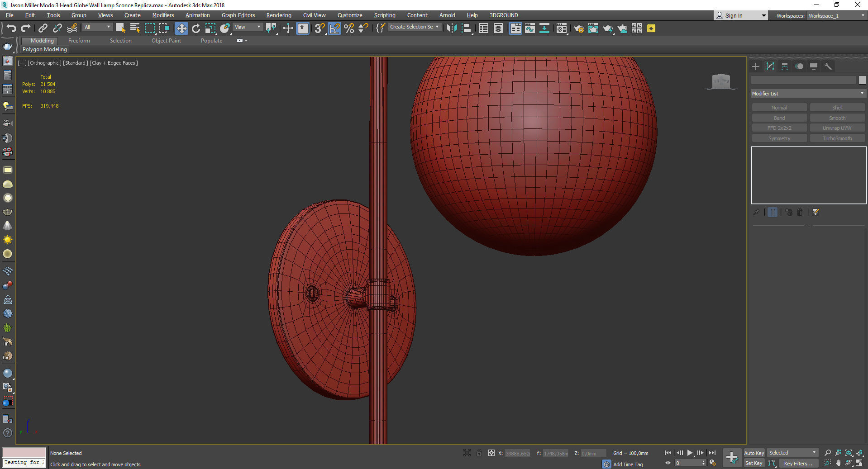Screen dimensions: 868x469
Task: Click object color swatch in Modify panel
Action: pos(862,80)
